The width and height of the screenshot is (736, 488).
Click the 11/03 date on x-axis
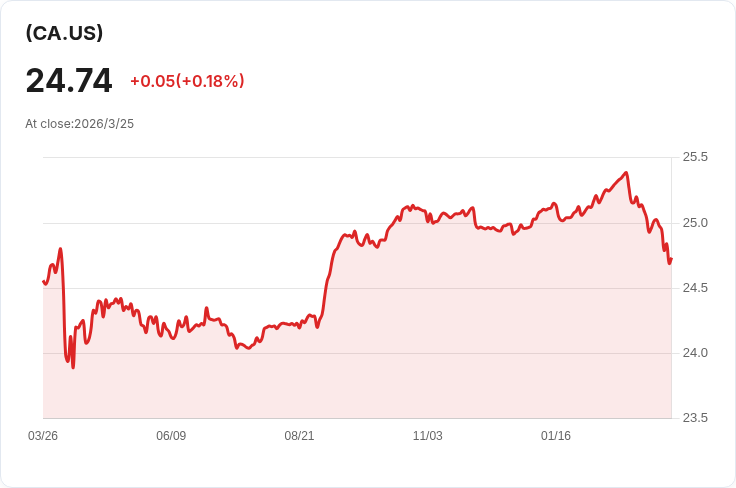[x=427, y=436]
